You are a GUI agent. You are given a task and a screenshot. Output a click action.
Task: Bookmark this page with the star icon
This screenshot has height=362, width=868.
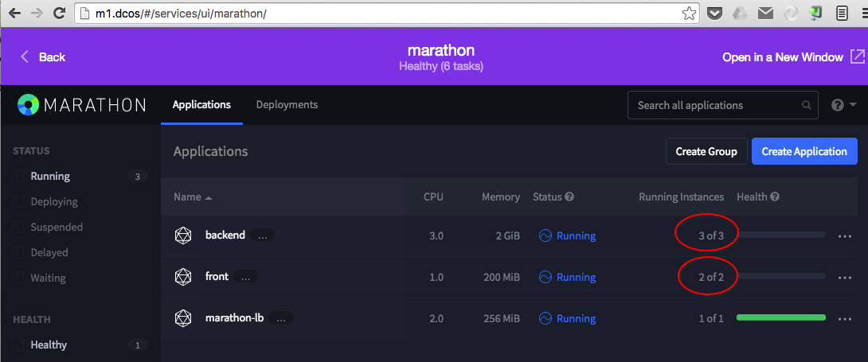[689, 14]
